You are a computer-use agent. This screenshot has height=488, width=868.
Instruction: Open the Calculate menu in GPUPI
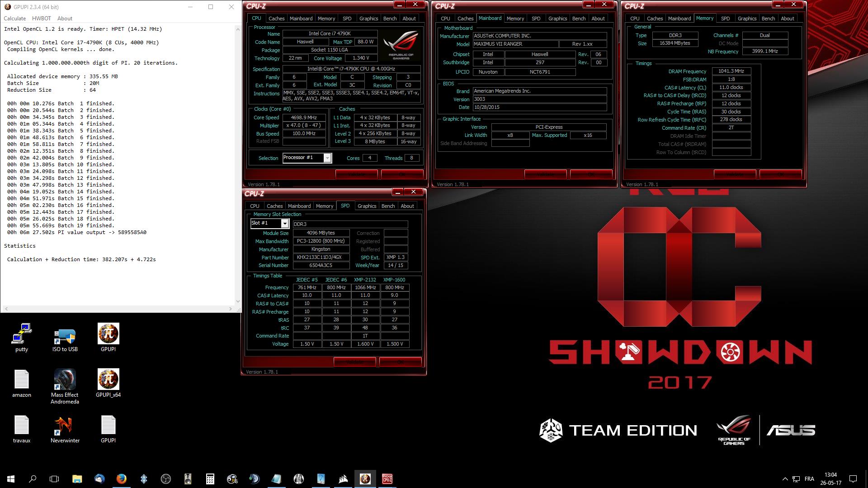tap(14, 19)
